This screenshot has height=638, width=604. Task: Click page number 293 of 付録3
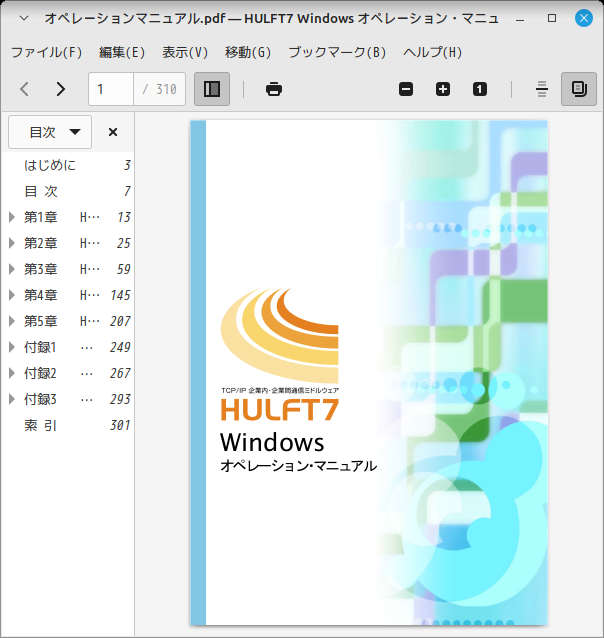click(x=120, y=400)
